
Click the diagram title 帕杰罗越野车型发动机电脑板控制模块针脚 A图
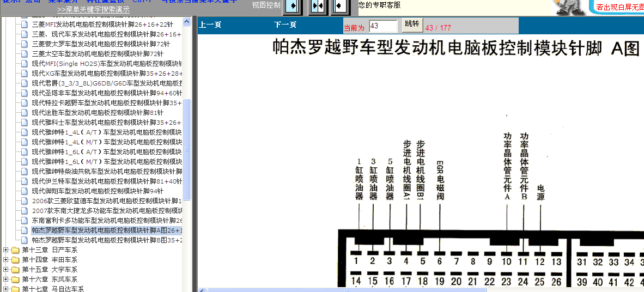(456, 47)
